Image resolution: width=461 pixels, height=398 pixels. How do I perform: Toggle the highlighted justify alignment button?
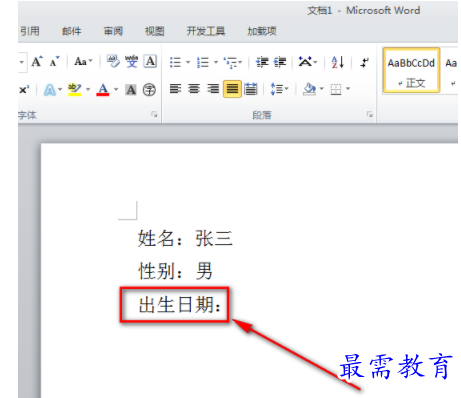(232, 89)
